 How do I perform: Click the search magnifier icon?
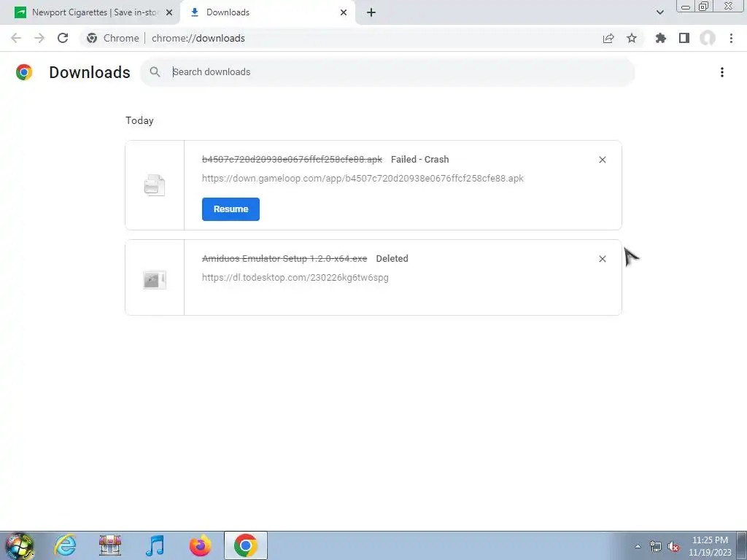[155, 72]
